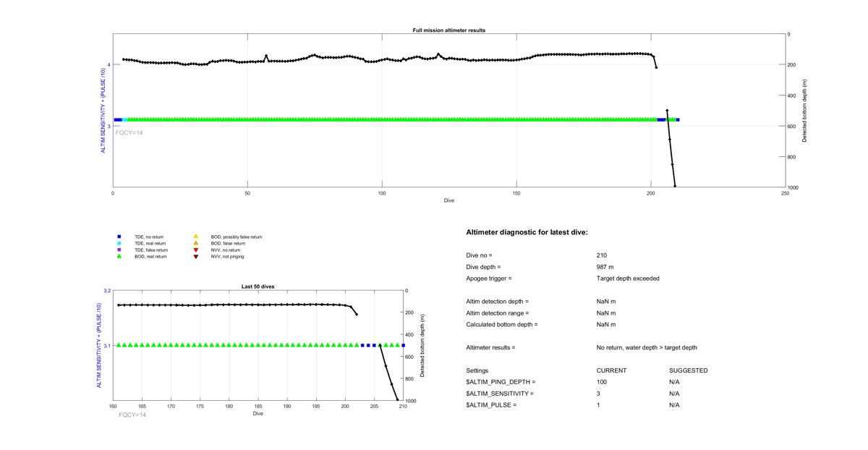Click x-axis tick 100 on full mission chart
This screenshot has width=868, height=450.
click(382, 193)
